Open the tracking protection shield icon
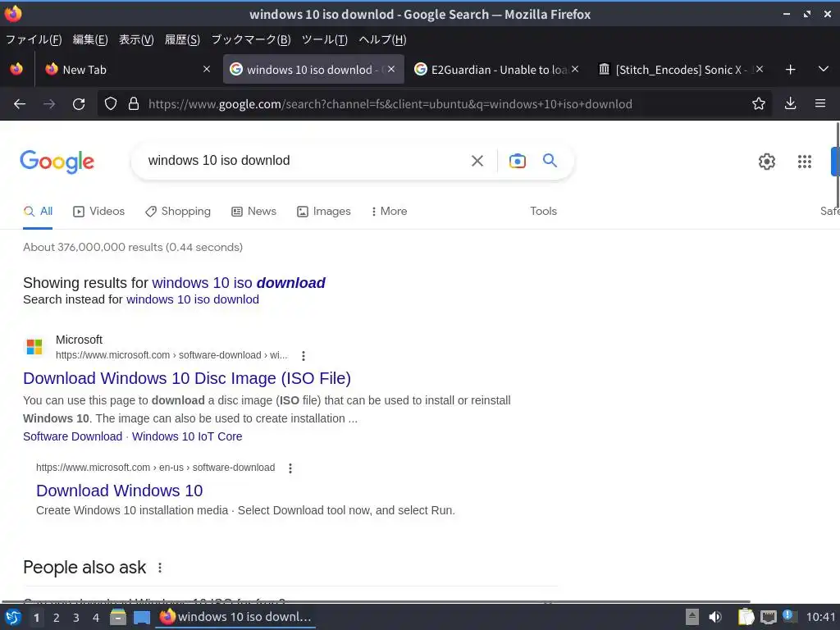The width and height of the screenshot is (840, 630). pyautogui.click(x=111, y=104)
